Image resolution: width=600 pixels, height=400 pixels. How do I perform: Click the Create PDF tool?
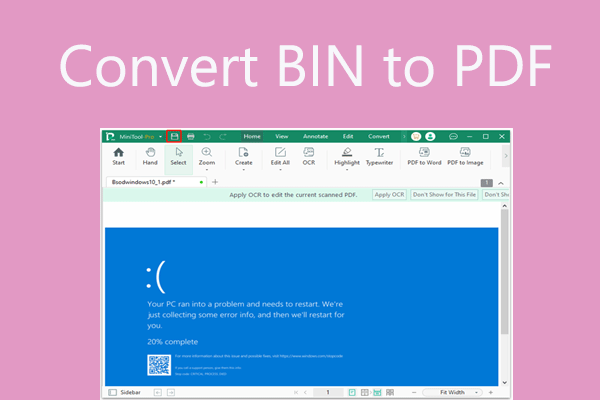243,155
